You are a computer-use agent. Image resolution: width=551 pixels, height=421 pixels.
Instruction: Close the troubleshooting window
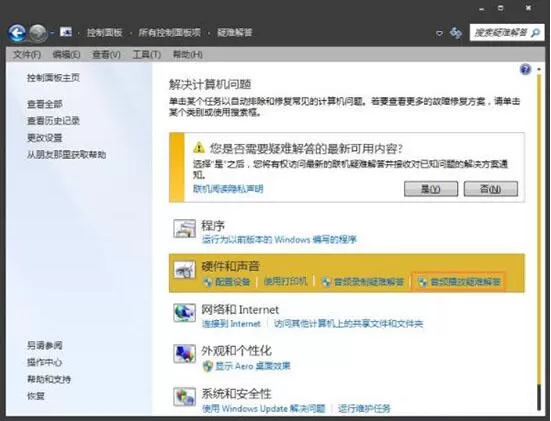tap(528, 8)
